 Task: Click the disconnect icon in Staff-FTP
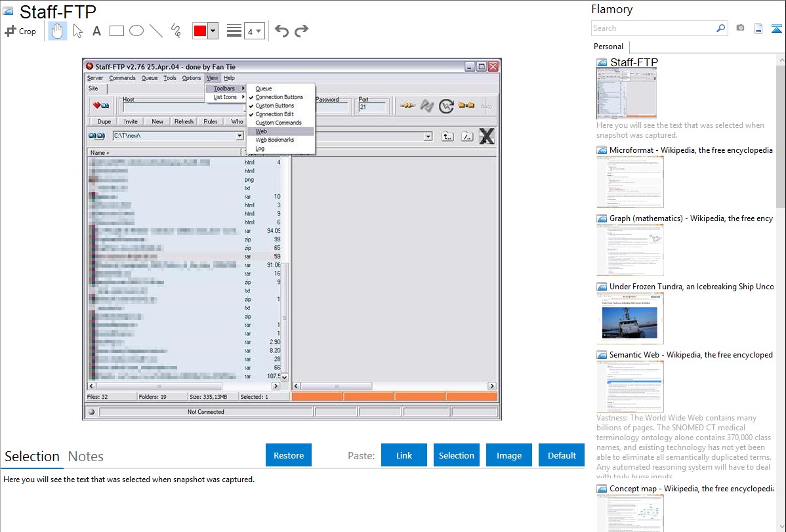(x=426, y=106)
